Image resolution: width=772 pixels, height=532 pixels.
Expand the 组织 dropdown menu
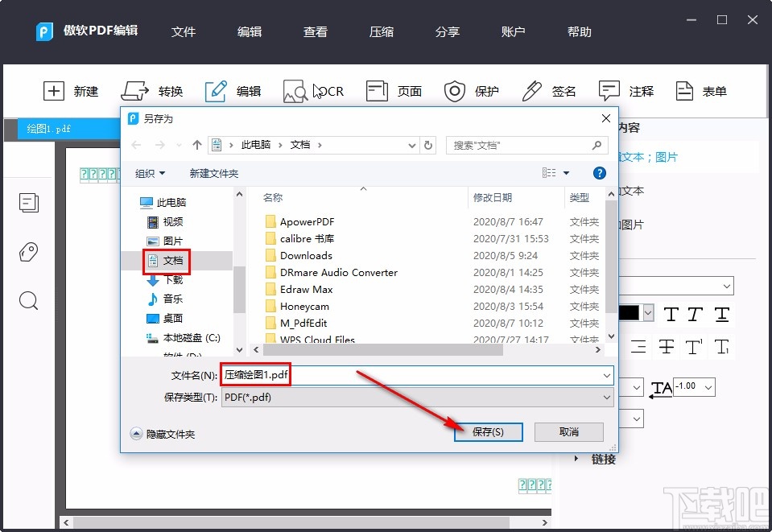[x=150, y=172]
